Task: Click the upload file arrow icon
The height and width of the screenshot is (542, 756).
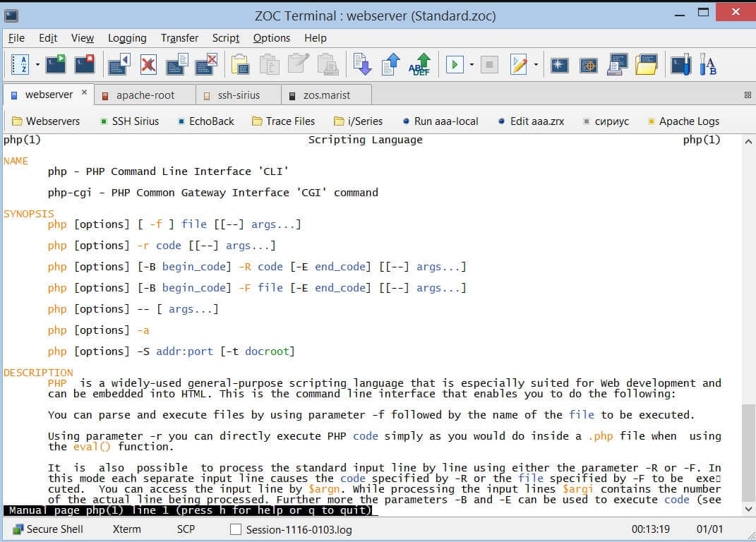Action: point(390,65)
